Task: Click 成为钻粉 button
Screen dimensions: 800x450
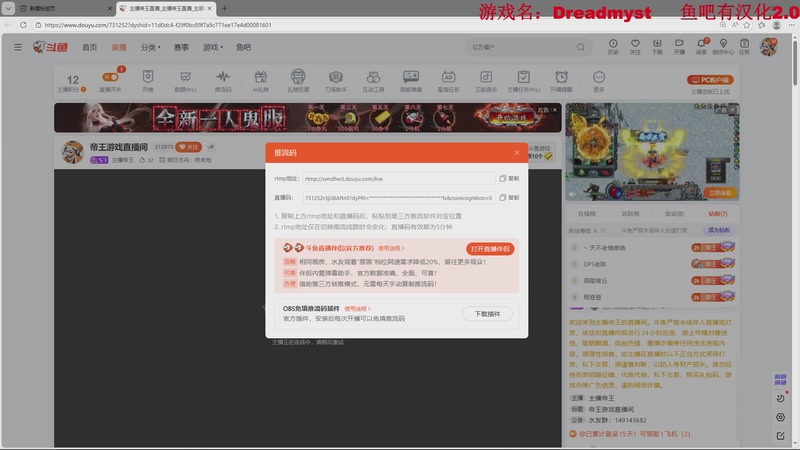Action: pyautogui.click(x=719, y=230)
